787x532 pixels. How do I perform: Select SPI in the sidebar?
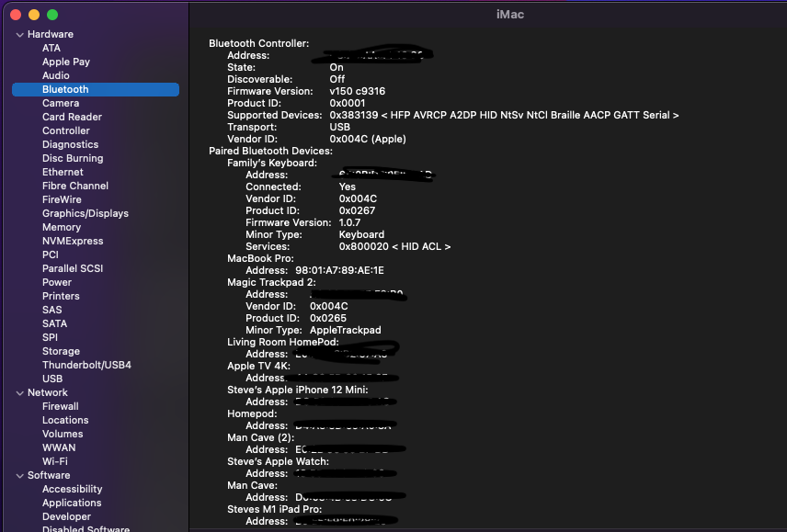coord(50,337)
